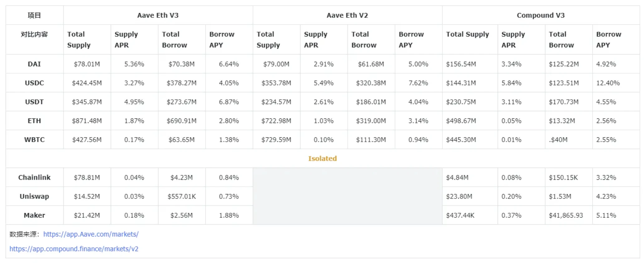Open the app.compound.finance markets link
This screenshot has height=263, width=644.
pos(74,249)
